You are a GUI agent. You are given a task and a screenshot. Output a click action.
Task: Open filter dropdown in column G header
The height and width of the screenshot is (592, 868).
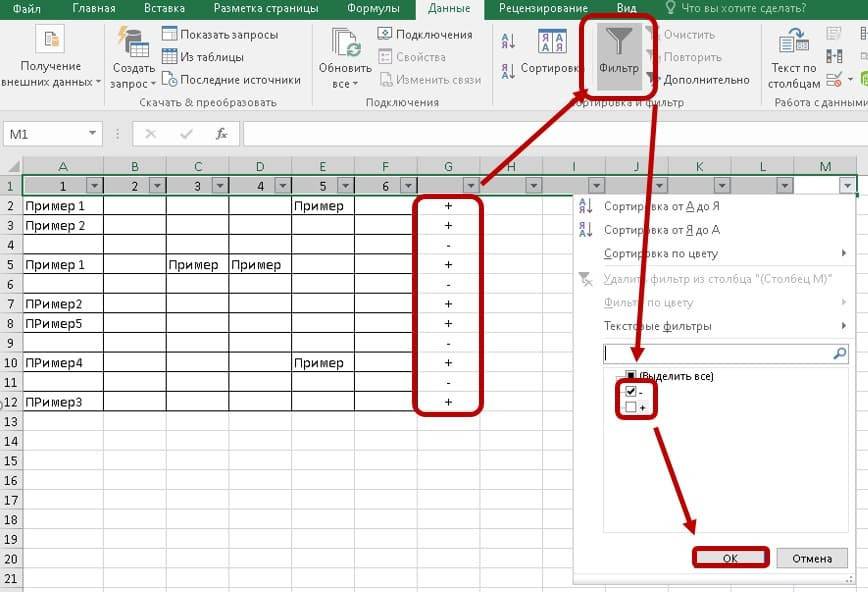(471, 186)
